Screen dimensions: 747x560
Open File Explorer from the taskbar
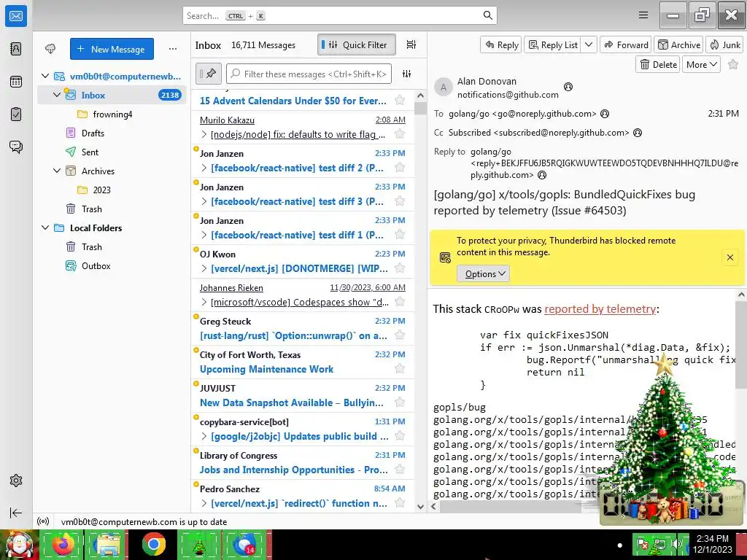(x=107, y=544)
